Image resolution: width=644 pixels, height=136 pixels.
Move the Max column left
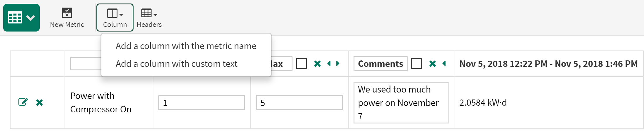(329, 64)
